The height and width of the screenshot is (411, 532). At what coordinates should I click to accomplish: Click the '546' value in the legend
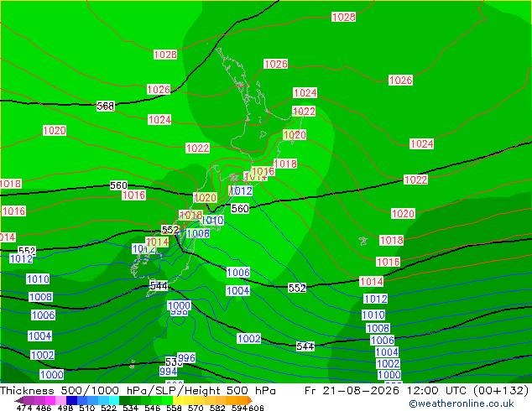point(152,408)
